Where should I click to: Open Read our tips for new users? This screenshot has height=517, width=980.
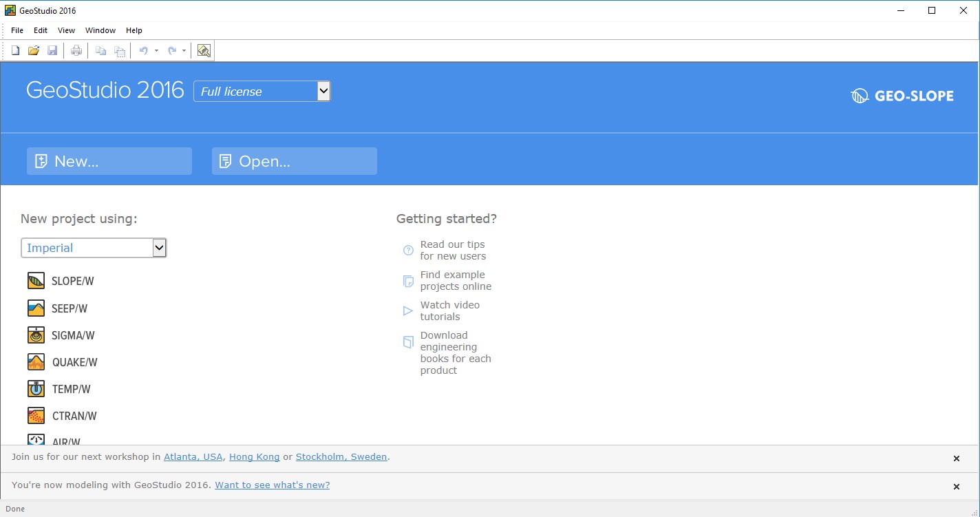coord(453,250)
